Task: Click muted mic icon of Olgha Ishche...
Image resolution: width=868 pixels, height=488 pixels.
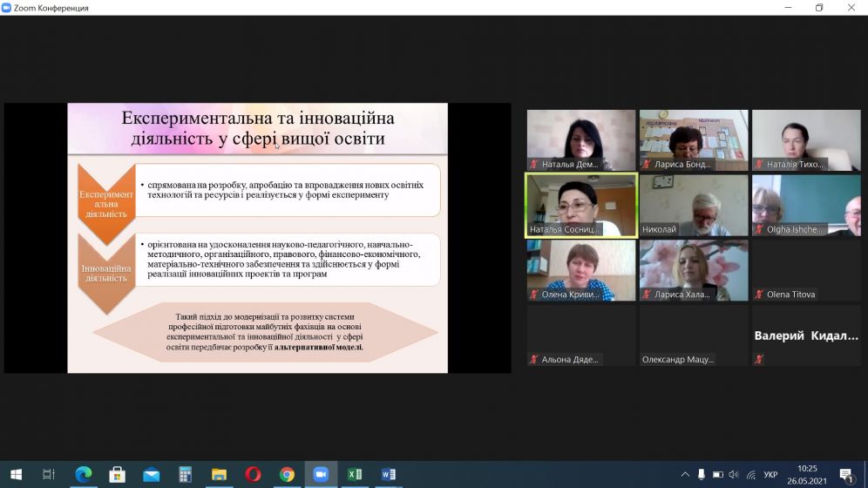Action: click(760, 229)
